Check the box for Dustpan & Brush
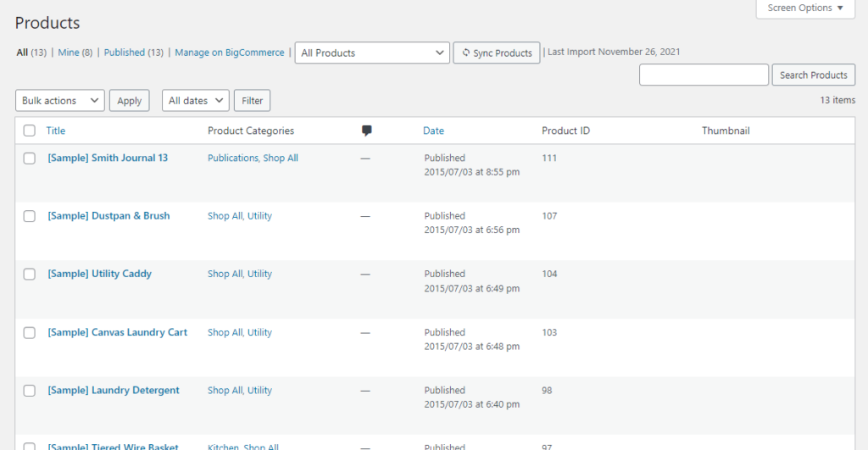 click(x=30, y=216)
